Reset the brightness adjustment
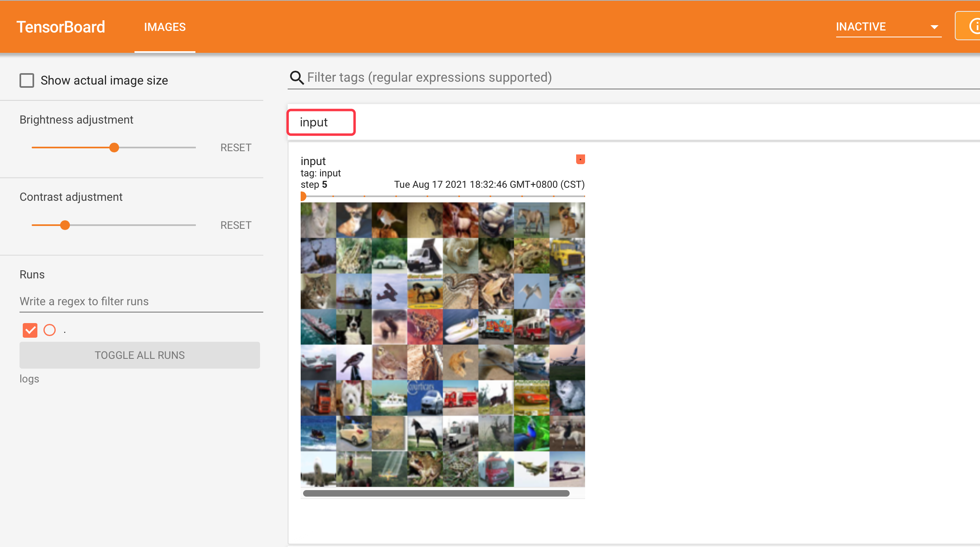 point(236,148)
